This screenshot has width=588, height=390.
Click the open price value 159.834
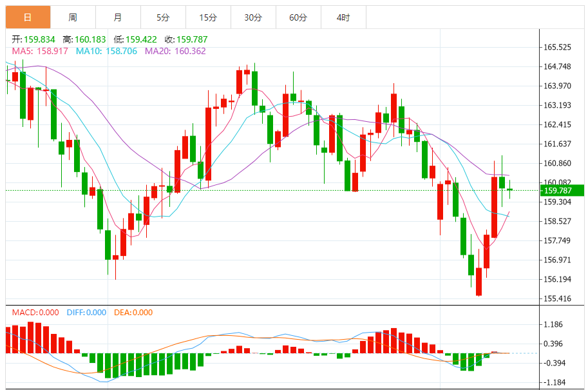(39, 39)
